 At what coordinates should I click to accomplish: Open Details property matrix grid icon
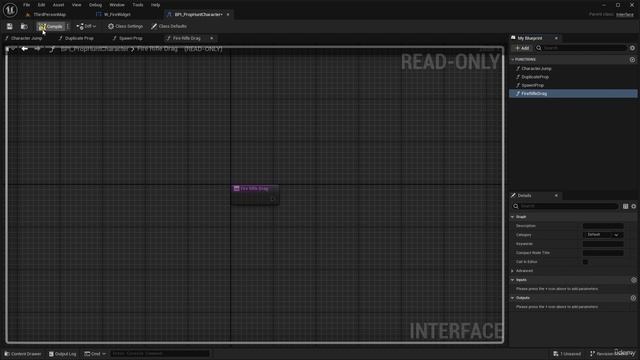click(625, 207)
